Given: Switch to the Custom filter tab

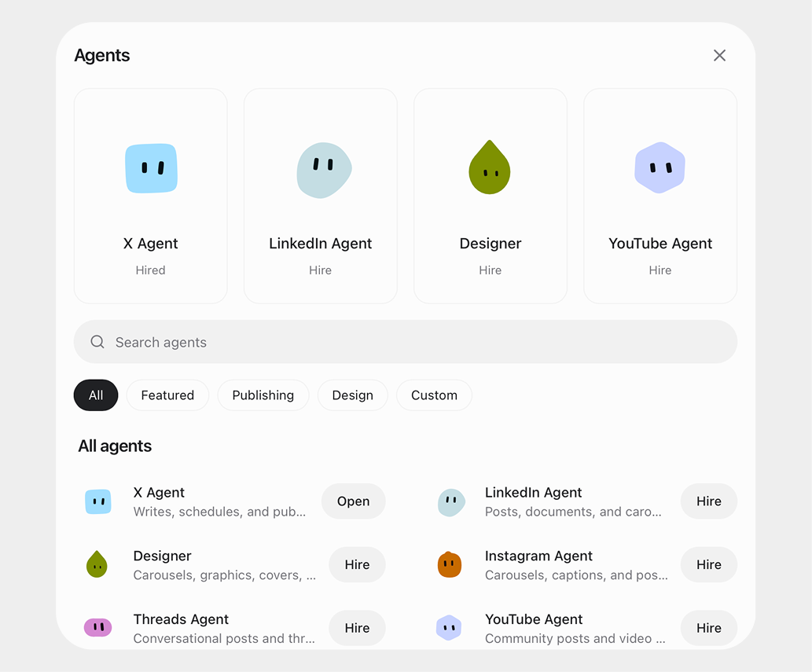Looking at the screenshot, I should point(434,395).
